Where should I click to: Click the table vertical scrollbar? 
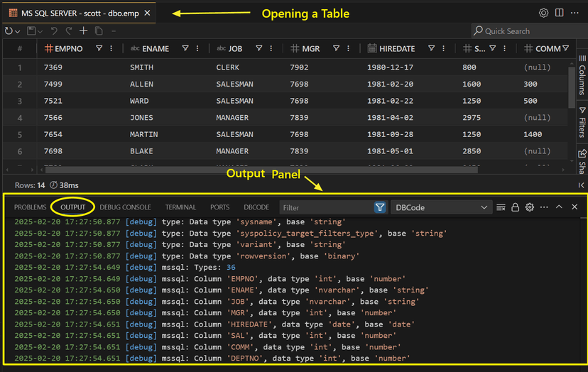point(572,87)
